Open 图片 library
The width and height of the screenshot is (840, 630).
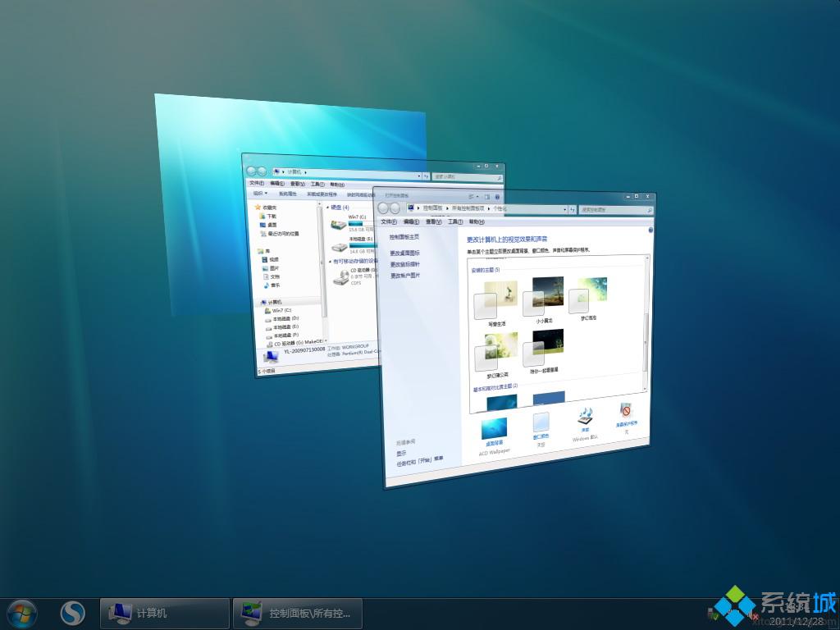271,268
